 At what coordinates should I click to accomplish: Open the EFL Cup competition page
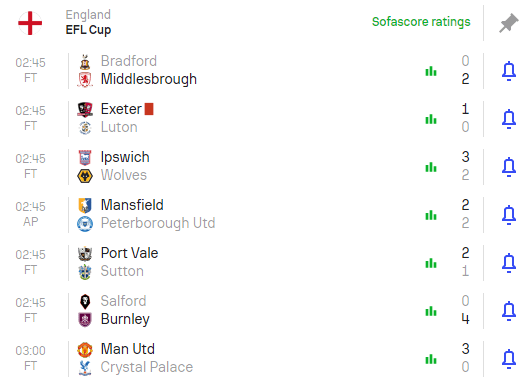click(x=88, y=30)
